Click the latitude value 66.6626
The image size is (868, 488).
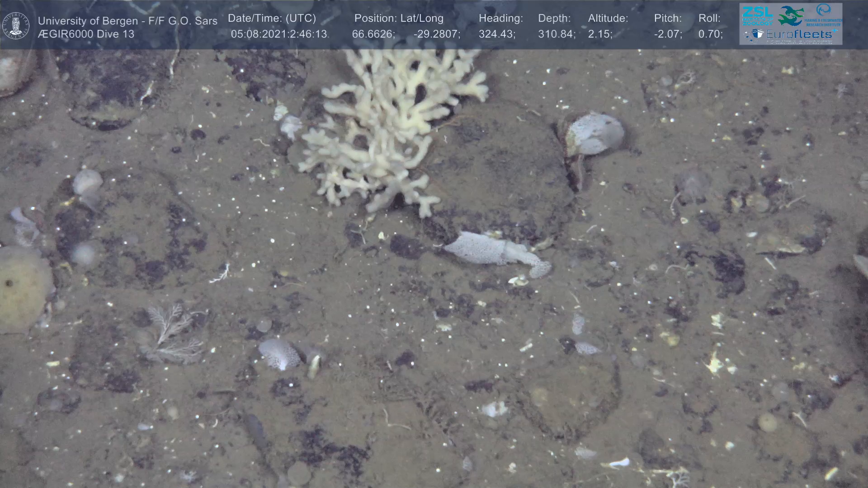373,34
